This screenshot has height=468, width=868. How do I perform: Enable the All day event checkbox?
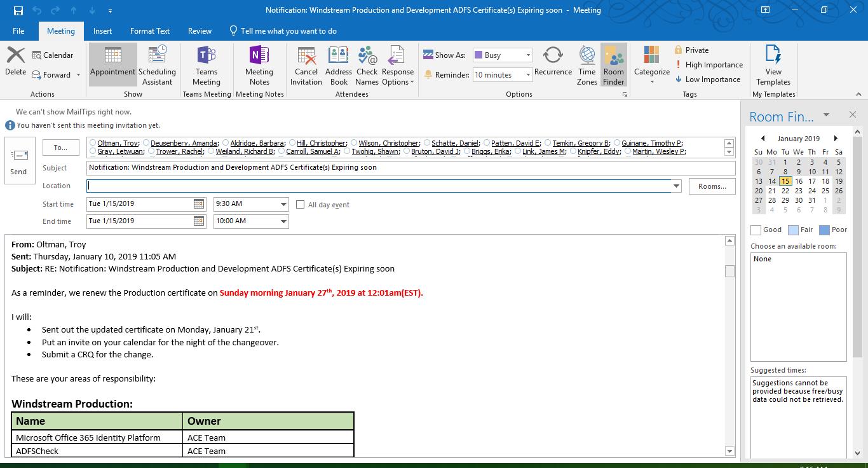click(300, 204)
